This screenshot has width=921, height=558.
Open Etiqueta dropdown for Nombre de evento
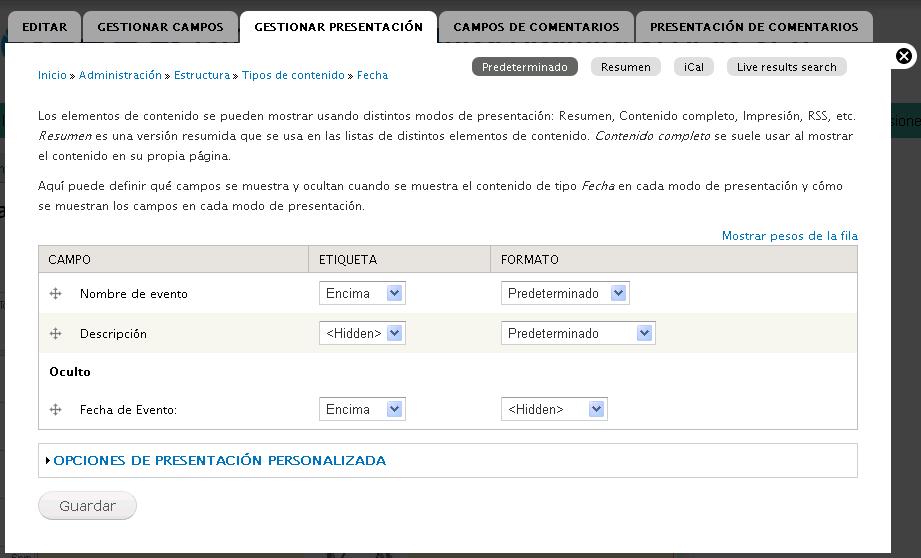point(362,293)
